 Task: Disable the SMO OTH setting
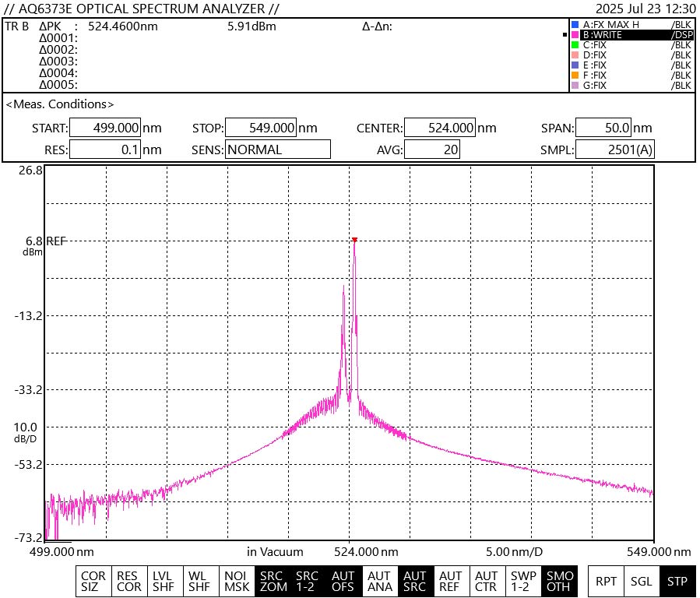coord(558,582)
